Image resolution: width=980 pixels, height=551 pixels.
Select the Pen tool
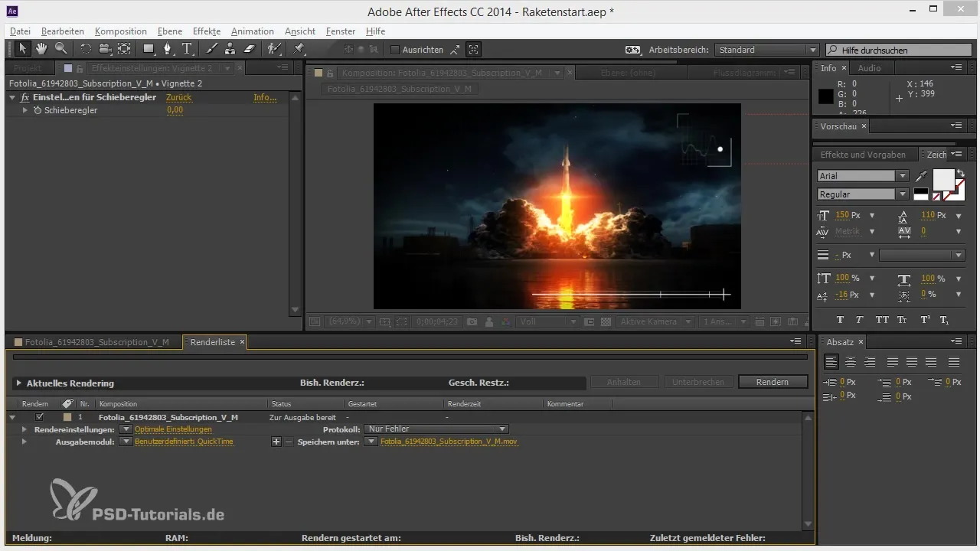coord(168,49)
